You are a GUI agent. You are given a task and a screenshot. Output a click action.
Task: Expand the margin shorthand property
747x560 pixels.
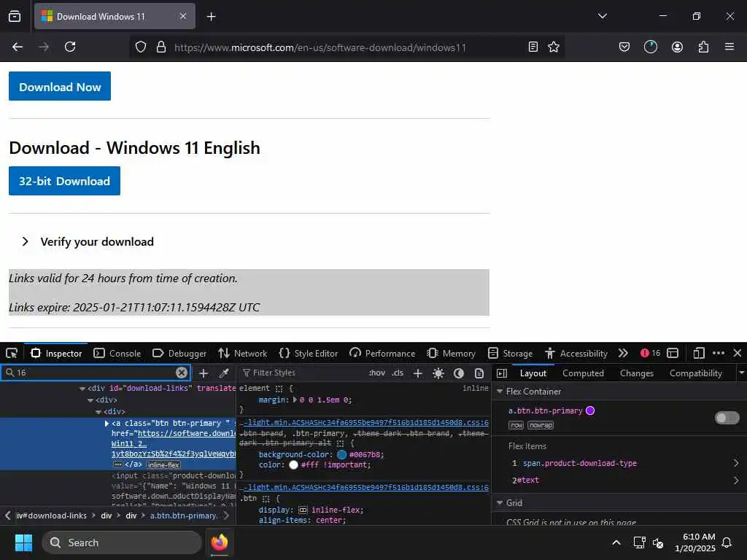tap(295, 400)
